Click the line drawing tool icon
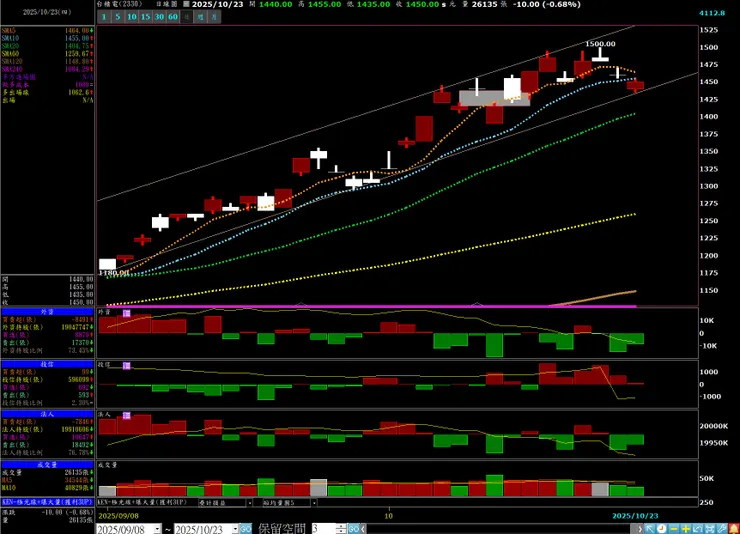The image size is (740, 534). pyautogui.click(x=698, y=529)
